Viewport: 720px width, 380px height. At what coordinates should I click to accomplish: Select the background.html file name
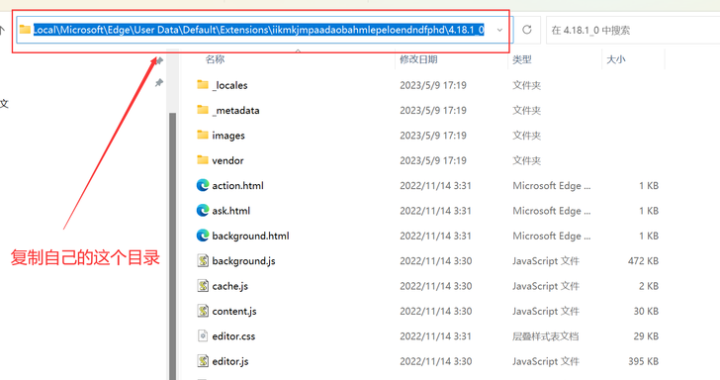pyautogui.click(x=251, y=236)
